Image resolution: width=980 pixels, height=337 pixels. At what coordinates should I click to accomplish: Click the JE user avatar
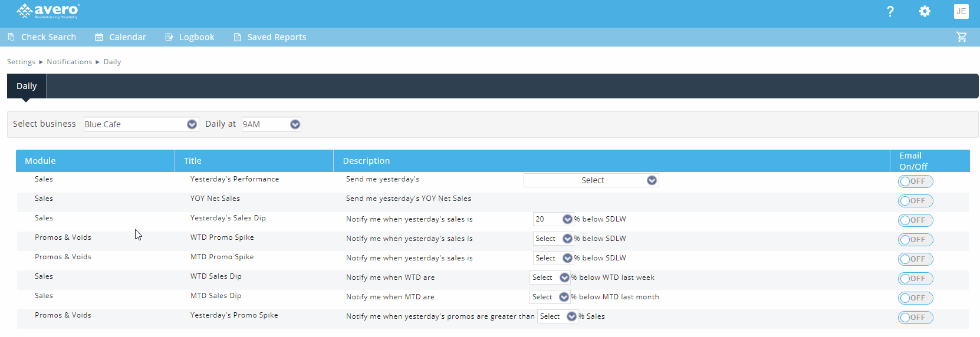click(x=961, y=12)
